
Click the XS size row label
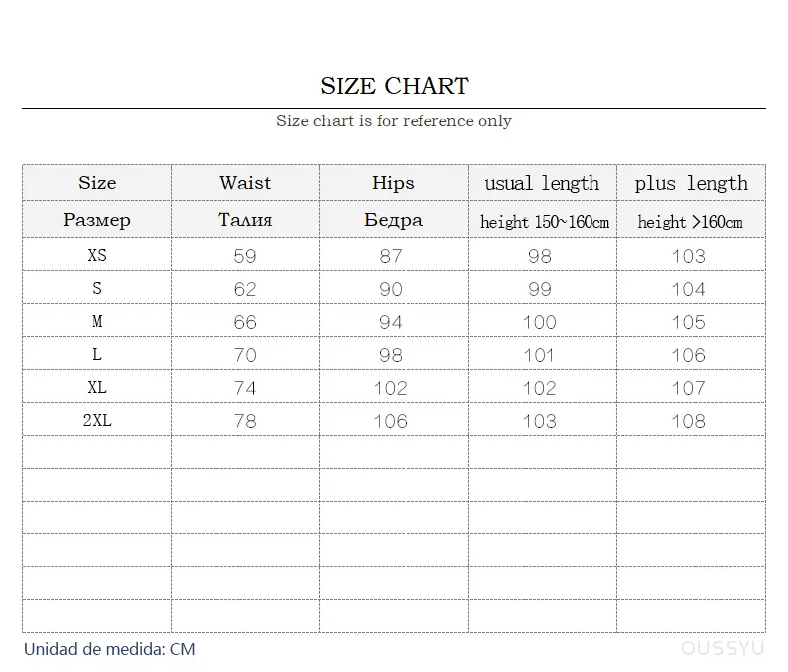coord(97,256)
